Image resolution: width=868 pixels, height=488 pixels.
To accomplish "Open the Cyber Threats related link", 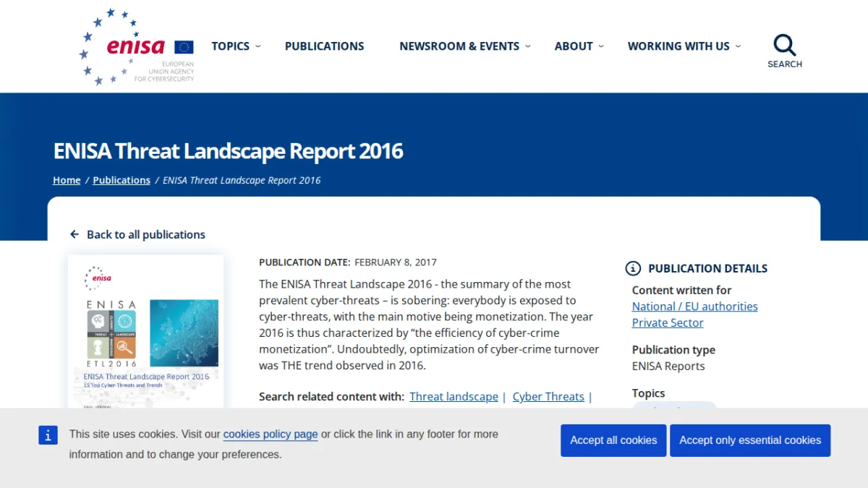I will click(x=548, y=397).
